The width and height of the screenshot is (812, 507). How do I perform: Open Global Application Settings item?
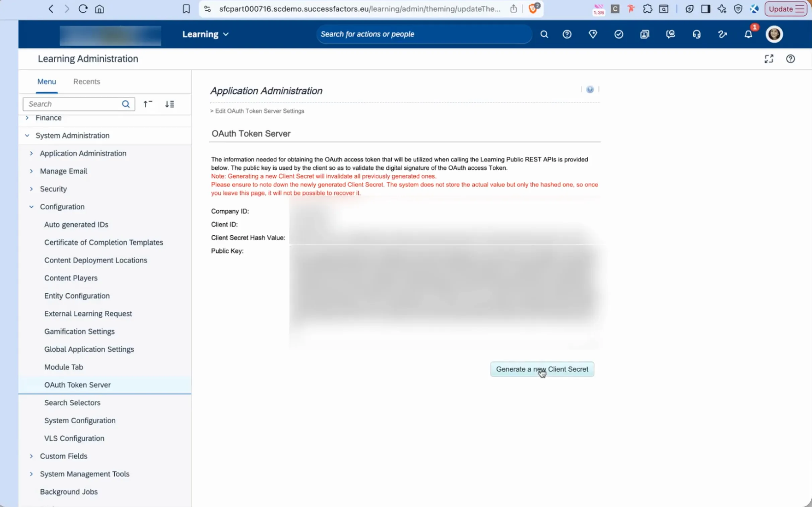89,349
